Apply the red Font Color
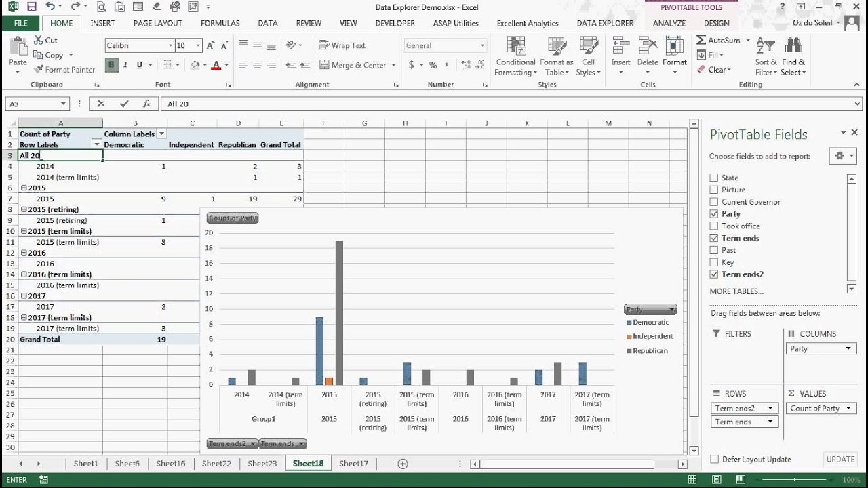This screenshot has height=488, width=868. click(x=216, y=65)
